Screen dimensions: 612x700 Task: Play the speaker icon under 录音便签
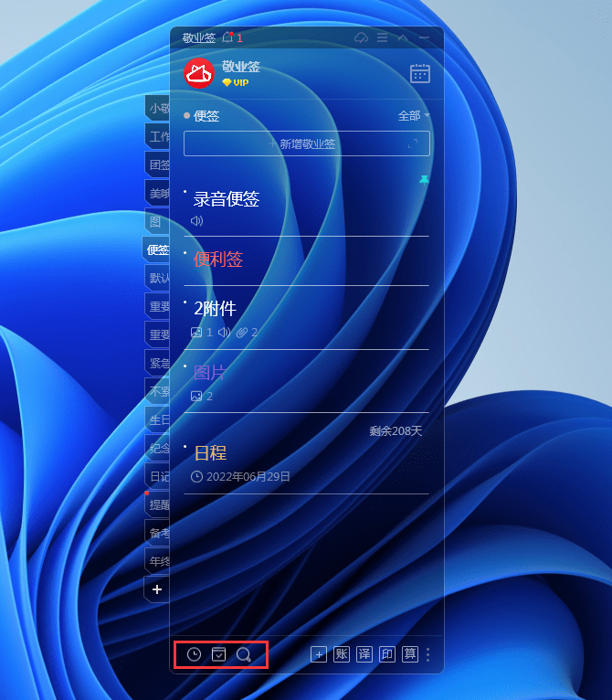pos(197,220)
